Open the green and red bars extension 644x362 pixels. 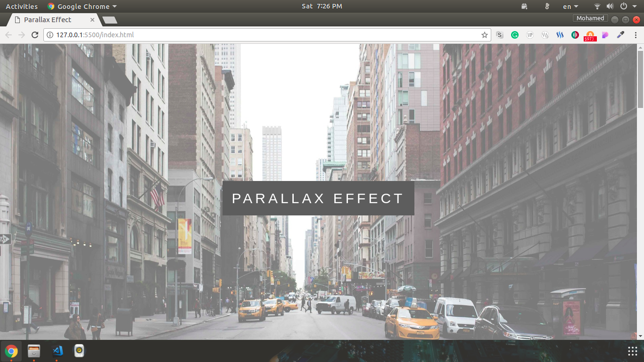(575, 35)
